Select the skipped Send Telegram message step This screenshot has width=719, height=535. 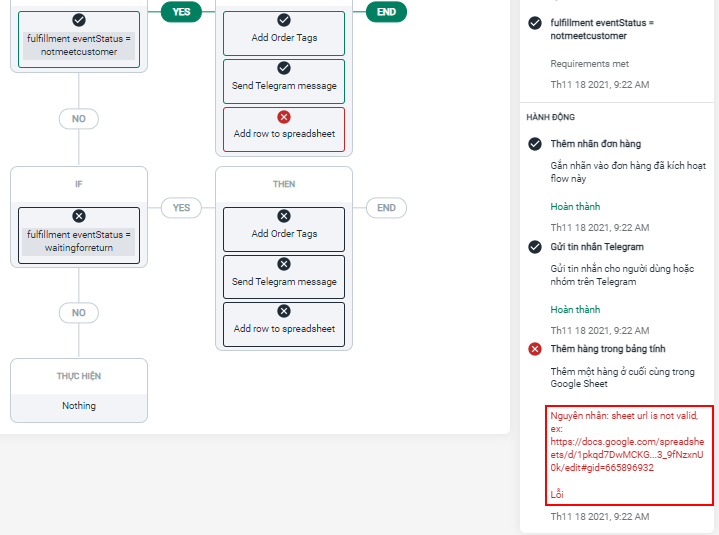(x=284, y=282)
